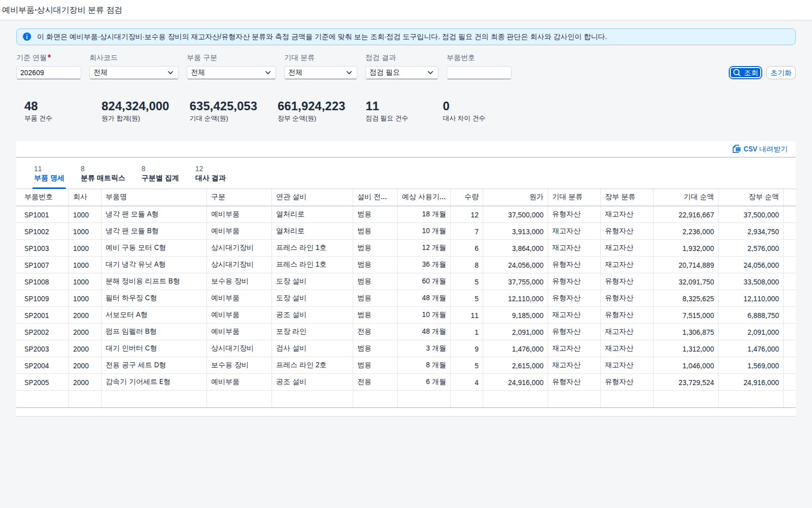Focus the 기준 연월 input field
Screen dimensions: 812x508
49,73
